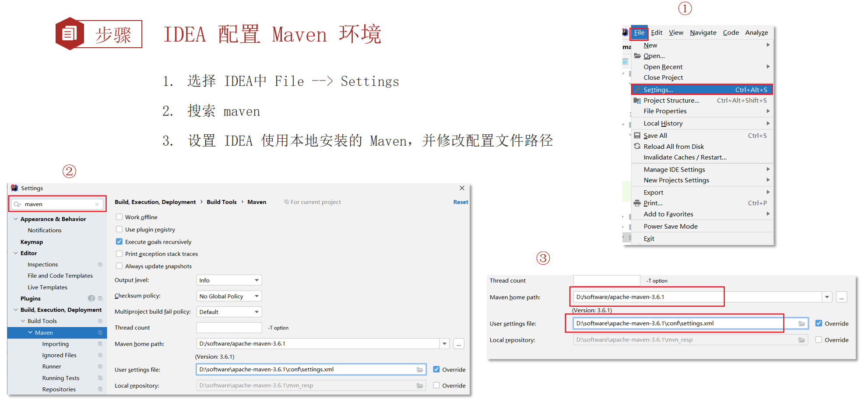This screenshot has height=402, width=868.
Task: Expand the Local History submenu arrow
Action: (768, 123)
